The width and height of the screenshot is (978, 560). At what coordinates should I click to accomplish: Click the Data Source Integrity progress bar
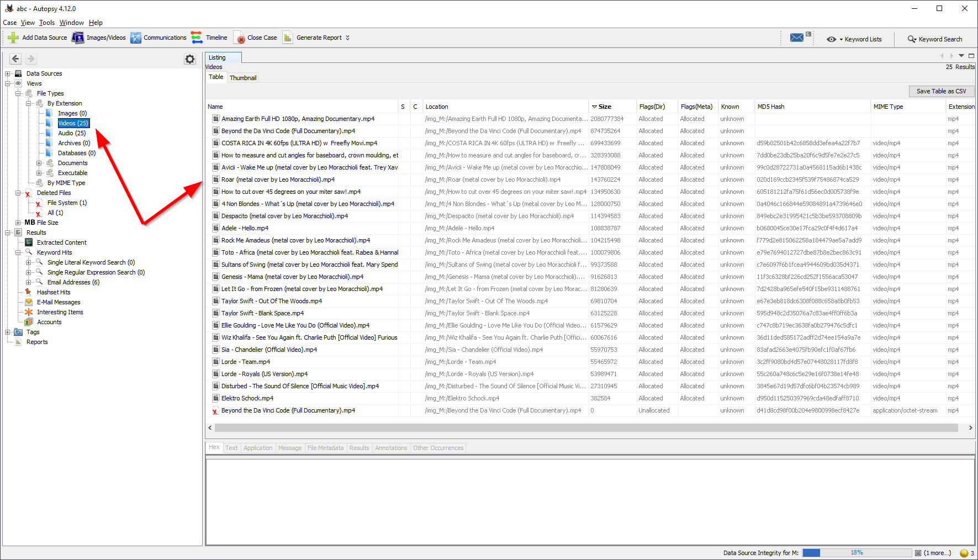point(857,553)
